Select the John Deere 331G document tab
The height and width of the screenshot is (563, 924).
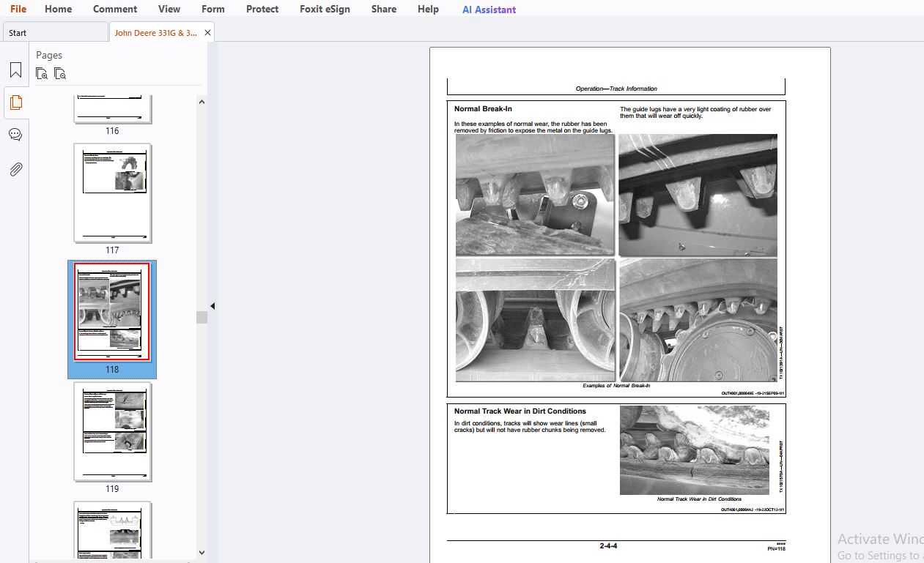(155, 32)
